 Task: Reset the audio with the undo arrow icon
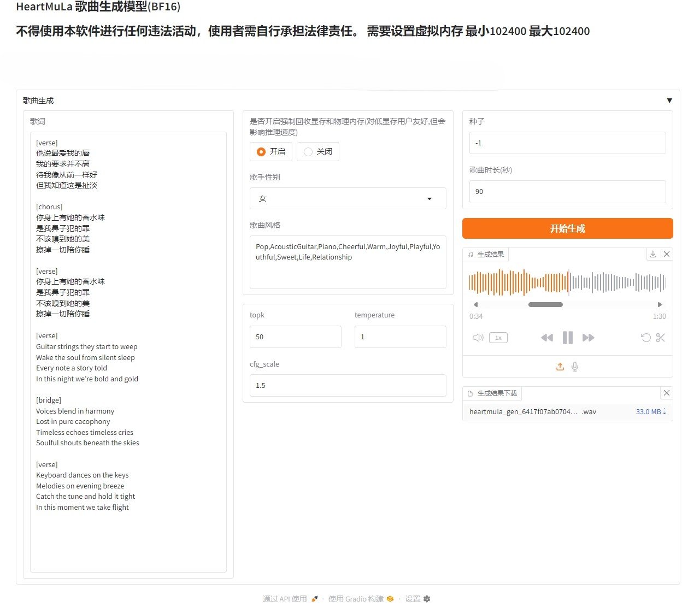coord(645,338)
